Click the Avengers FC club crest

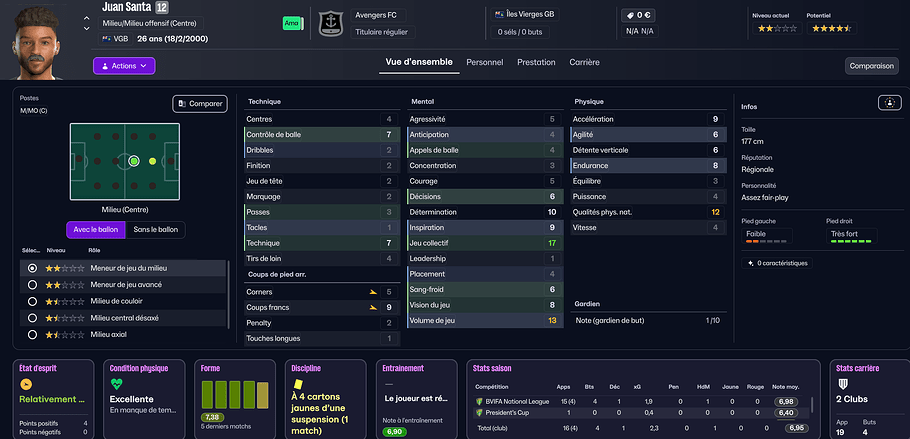tap(331, 23)
